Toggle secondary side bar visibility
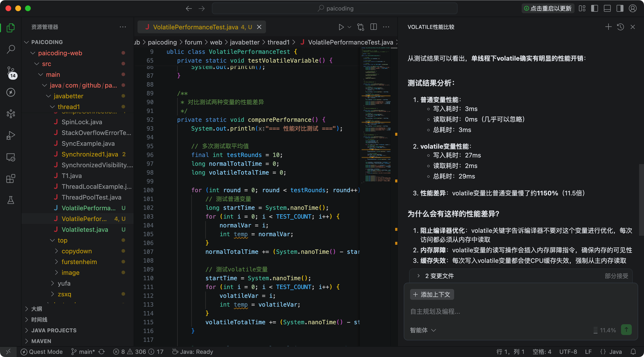The width and height of the screenshot is (644, 357). click(620, 9)
